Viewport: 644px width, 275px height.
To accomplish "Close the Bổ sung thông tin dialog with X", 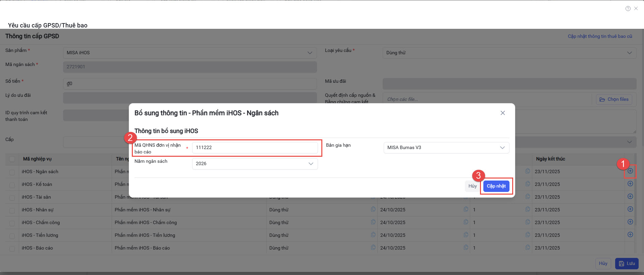I will (x=502, y=113).
